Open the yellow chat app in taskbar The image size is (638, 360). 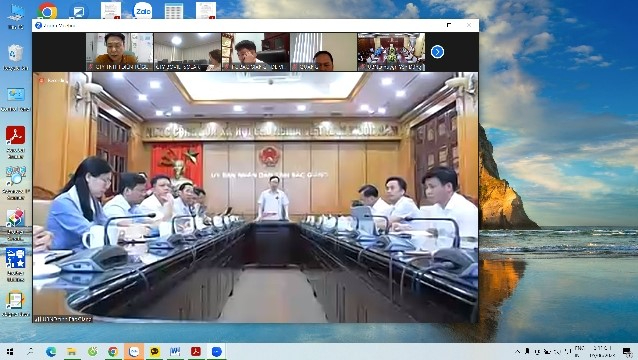155,352
